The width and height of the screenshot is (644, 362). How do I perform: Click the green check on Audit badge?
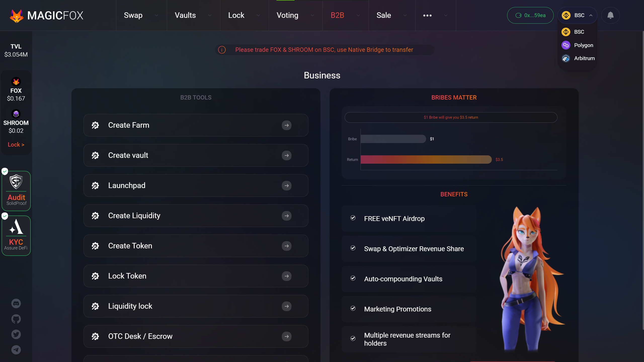(x=5, y=171)
